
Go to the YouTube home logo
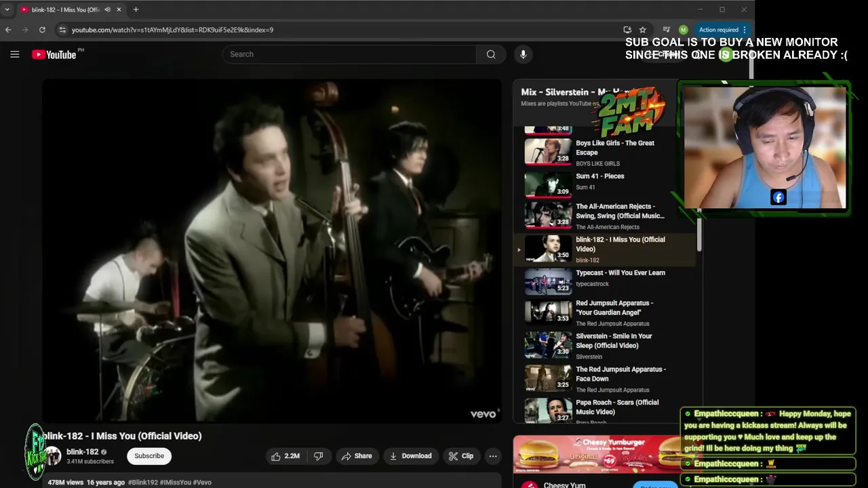(x=54, y=54)
